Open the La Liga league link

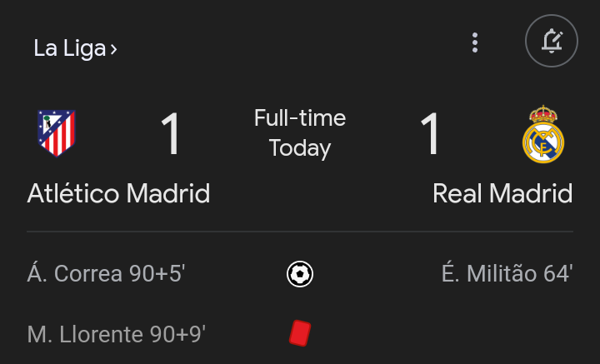[75, 48]
